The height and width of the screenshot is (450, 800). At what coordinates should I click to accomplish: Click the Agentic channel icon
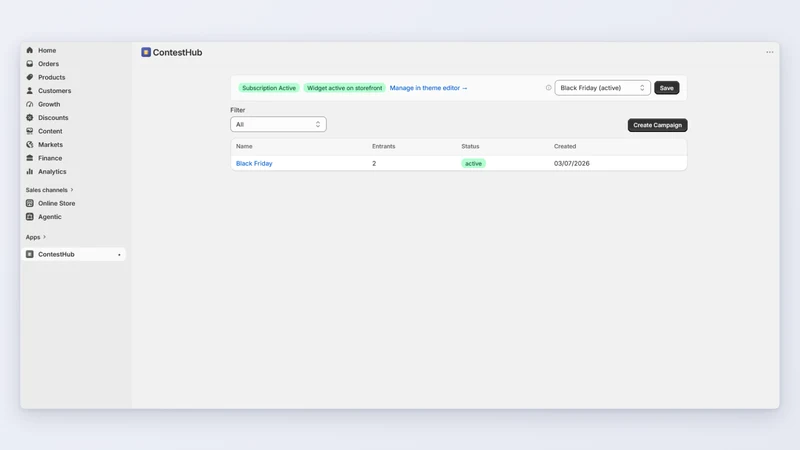click(30, 216)
